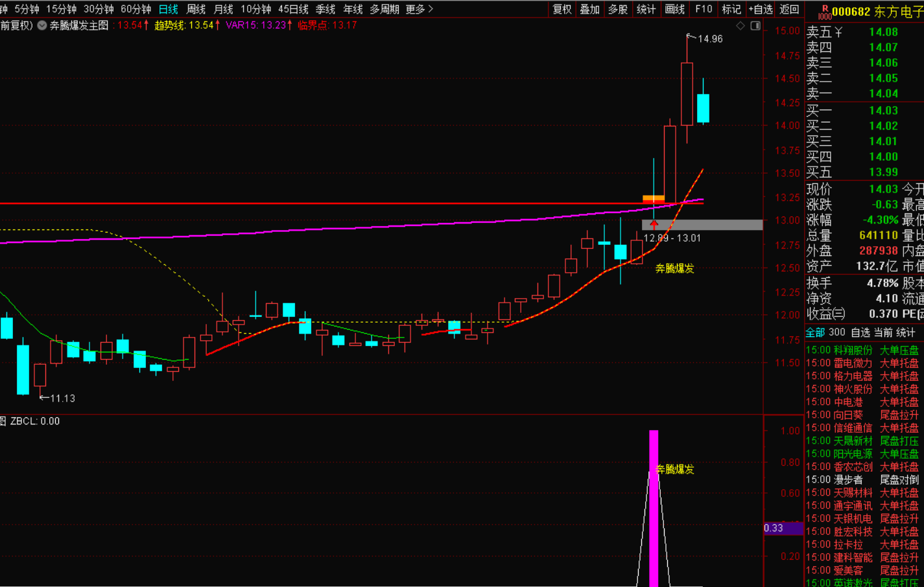Click the 返回 back button

click(x=789, y=9)
